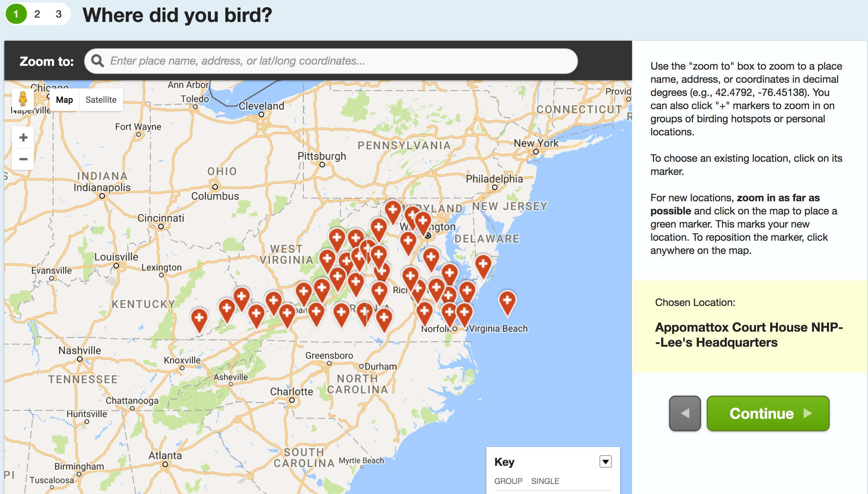Click the search magnifier icon in Zoom to box
868x494 pixels.
point(98,61)
